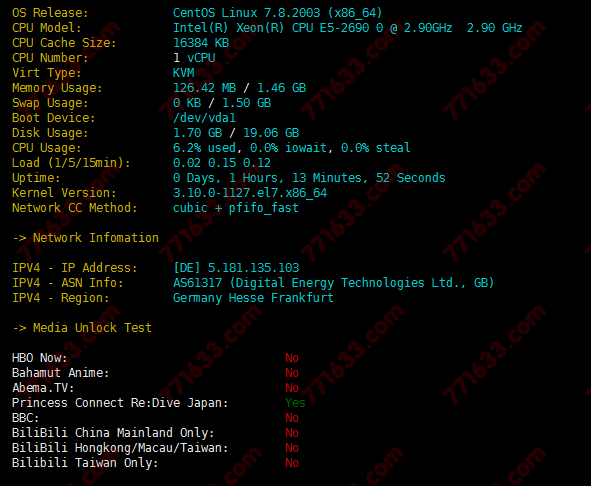The image size is (591, 486).
Task: Click the 16384 KB cache size value
Action: (201, 43)
